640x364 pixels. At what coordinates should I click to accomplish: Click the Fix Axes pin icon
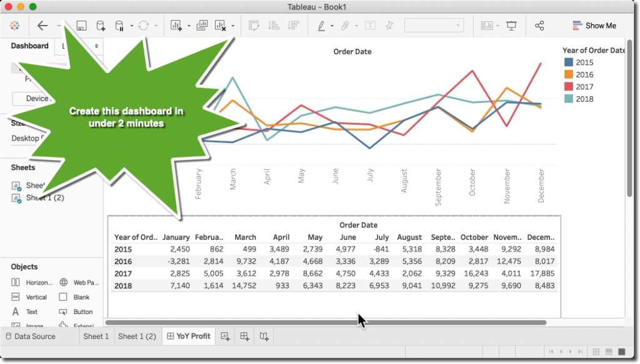click(389, 26)
